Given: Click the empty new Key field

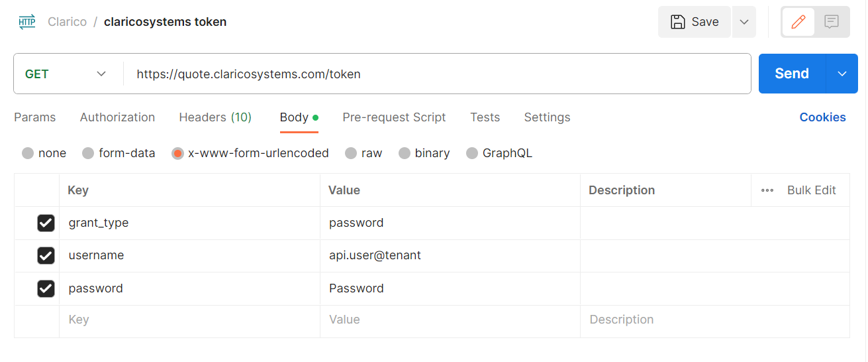Looking at the screenshot, I should click(189, 321).
